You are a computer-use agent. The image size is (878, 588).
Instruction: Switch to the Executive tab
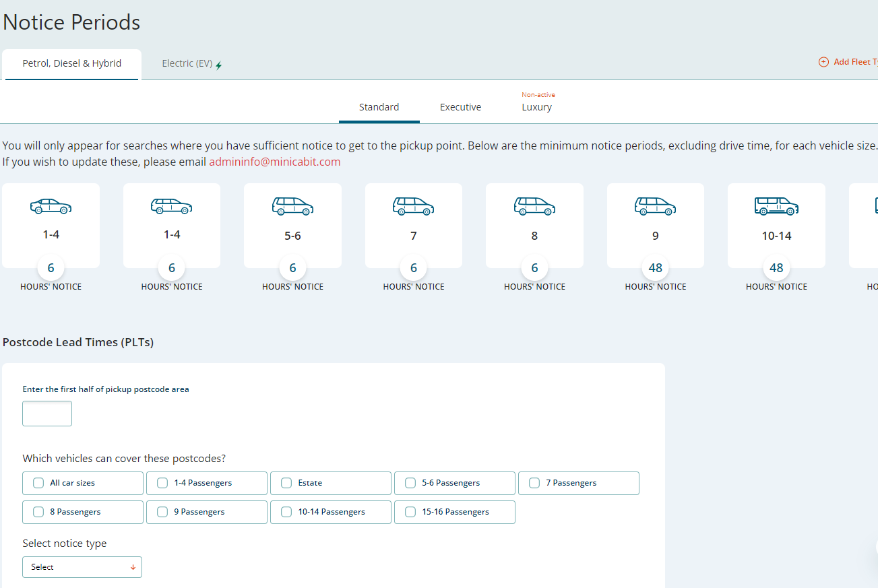[460, 107]
